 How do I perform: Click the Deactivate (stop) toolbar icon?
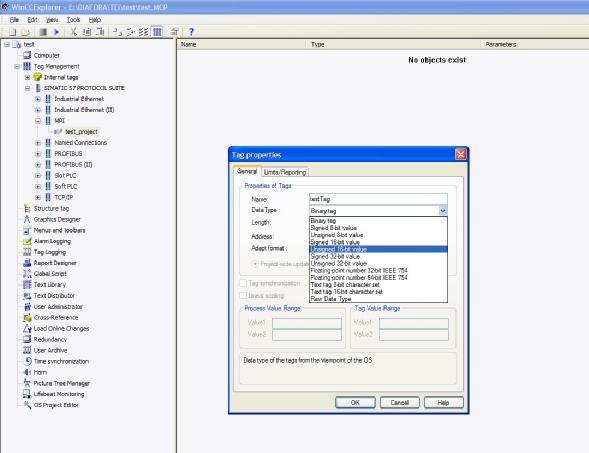coord(43,32)
